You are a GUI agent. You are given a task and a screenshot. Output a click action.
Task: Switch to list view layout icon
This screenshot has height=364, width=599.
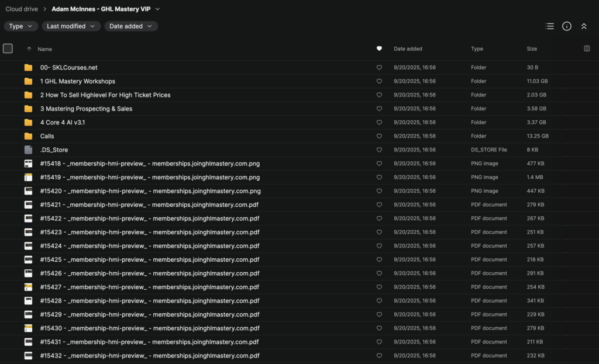pos(549,26)
